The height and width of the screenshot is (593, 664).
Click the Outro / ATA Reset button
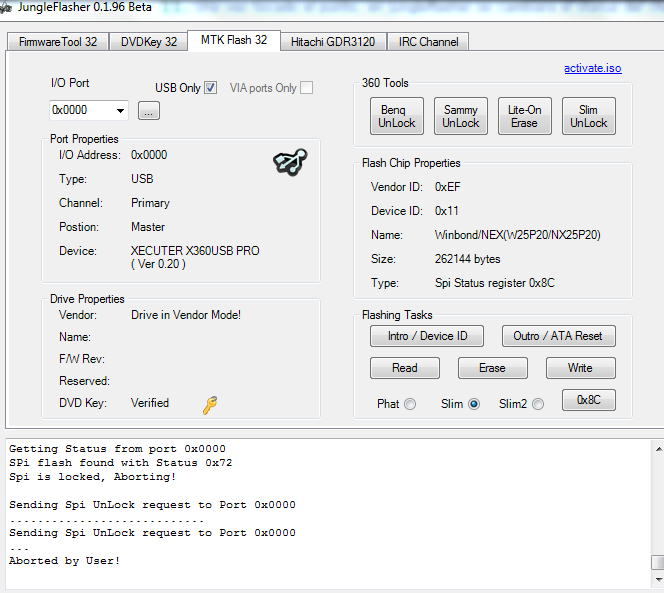pyautogui.click(x=559, y=336)
